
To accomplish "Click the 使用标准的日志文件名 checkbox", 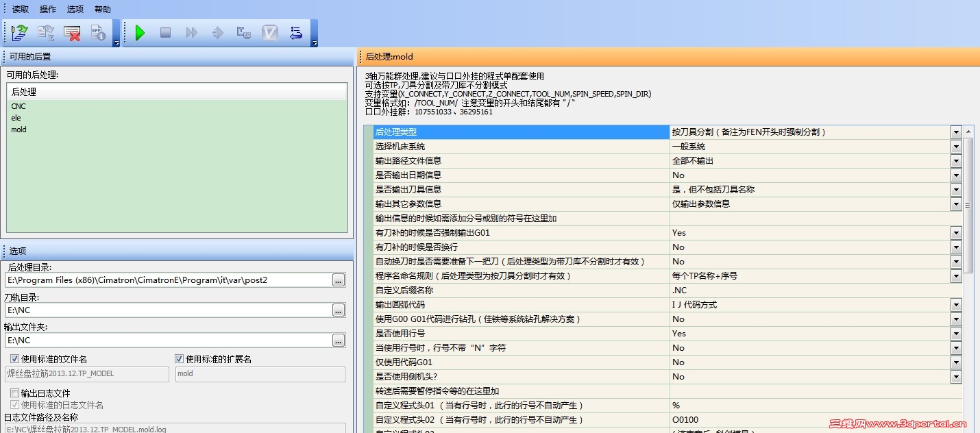I will pos(14,405).
